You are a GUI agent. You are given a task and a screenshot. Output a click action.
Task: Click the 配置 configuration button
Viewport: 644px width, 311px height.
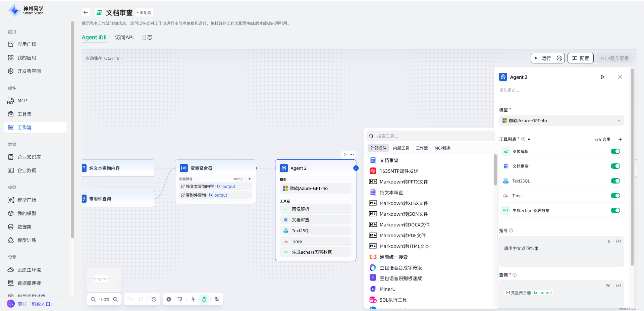(x=581, y=58)
